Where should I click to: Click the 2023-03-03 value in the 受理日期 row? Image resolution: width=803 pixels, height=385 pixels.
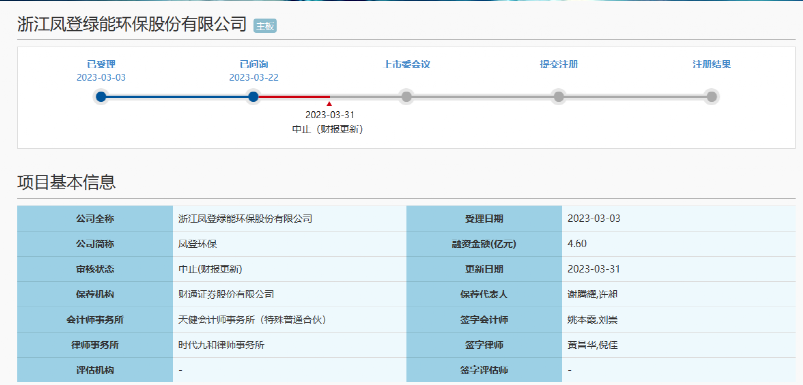pos(594,219)
